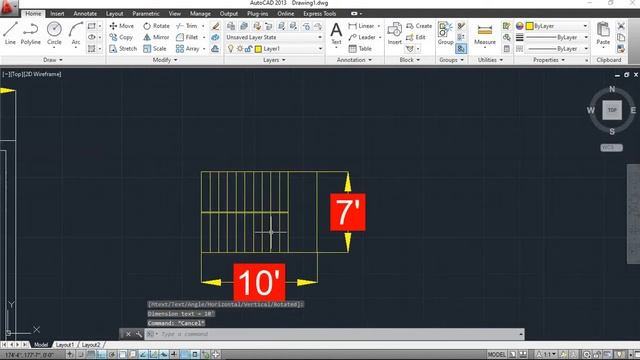Open the annotation scale 1:1 menu
Viewport: 640px width, 360px height.
545,354
